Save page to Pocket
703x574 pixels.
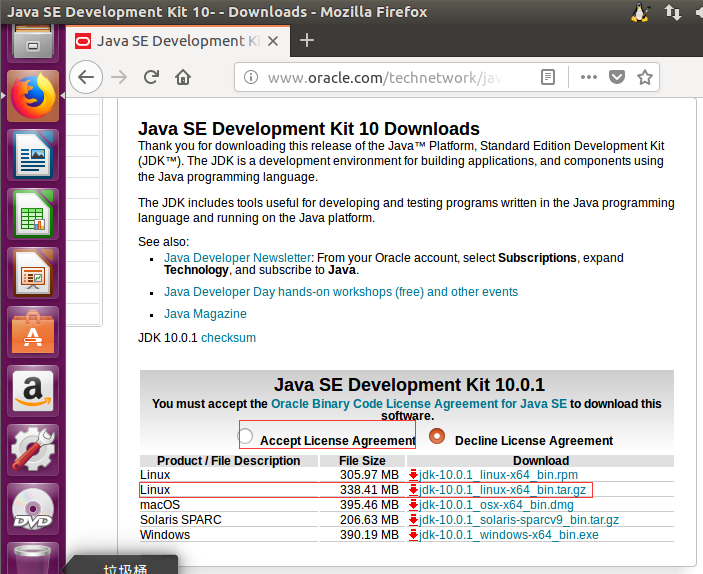click(617, 77)
